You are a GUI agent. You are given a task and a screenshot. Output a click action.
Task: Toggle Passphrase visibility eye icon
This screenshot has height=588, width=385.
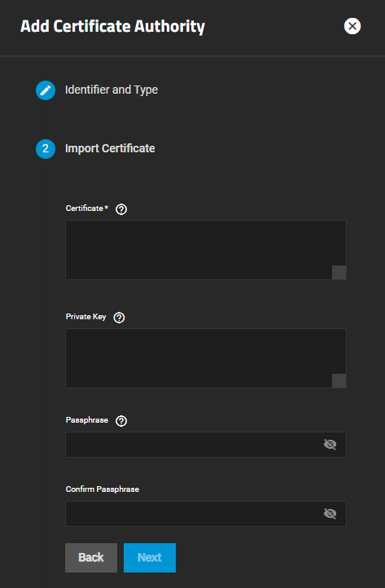click(330, 445)
